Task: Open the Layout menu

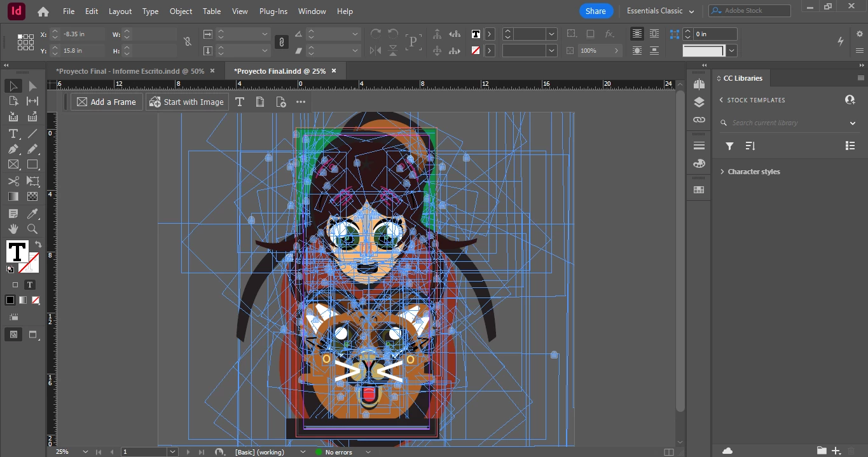Action: click(x=120, y=11)
